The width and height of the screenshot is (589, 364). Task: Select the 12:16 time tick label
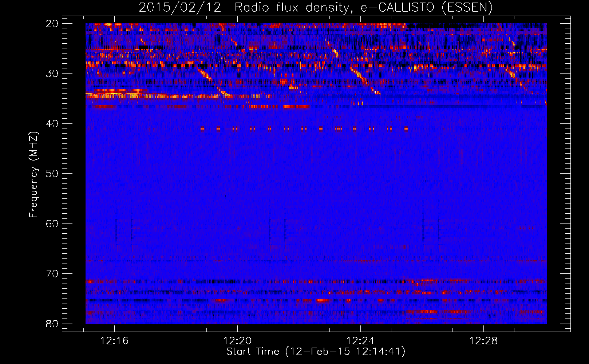click(115, 341)
